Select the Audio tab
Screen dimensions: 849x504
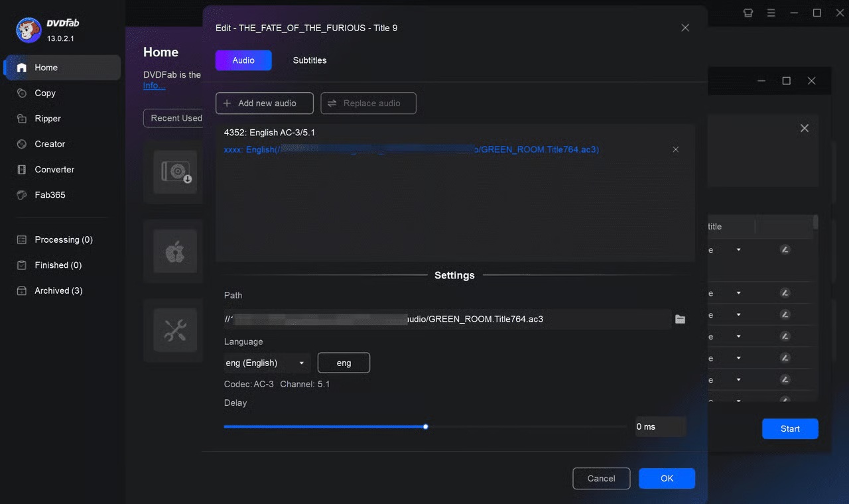coord(243,60)
